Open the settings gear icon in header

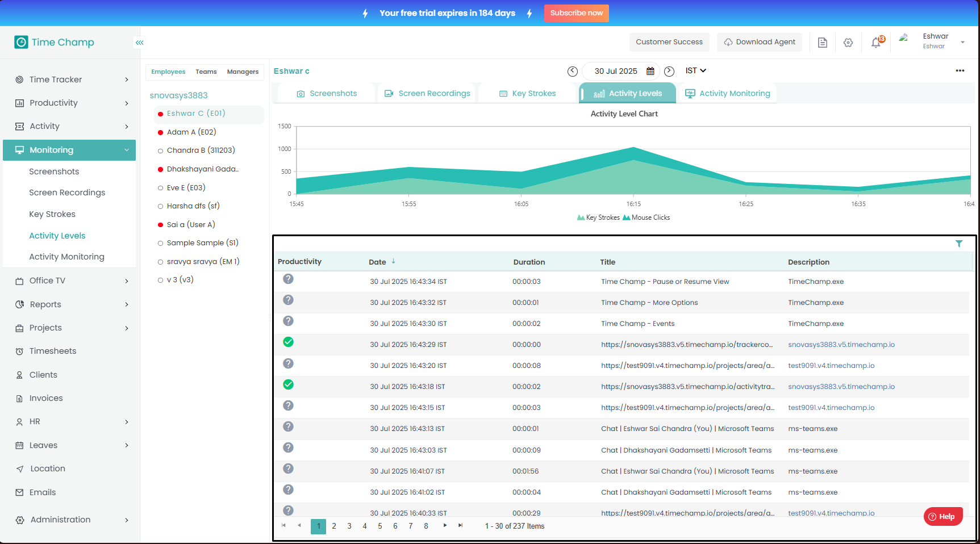point(848,43)
